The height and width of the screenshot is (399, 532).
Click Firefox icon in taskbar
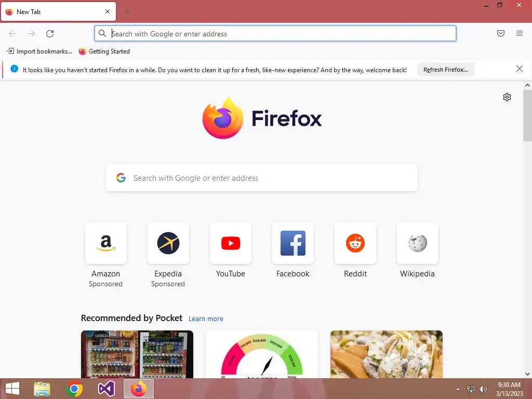[x=138, y=389]
